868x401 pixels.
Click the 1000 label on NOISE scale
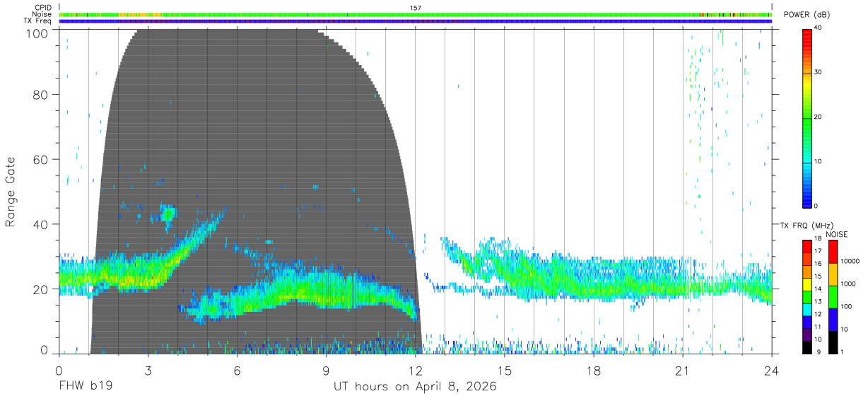pyautogui.click(x=849, y=284)
